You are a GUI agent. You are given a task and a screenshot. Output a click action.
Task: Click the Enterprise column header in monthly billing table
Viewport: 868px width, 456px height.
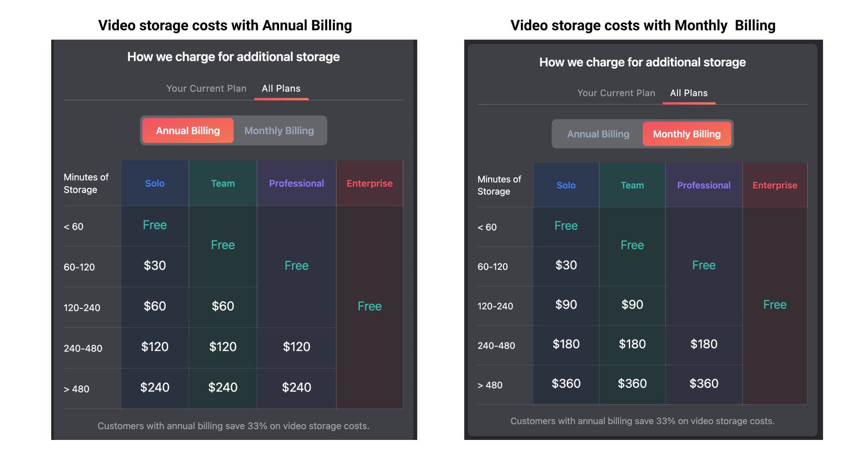click(775, 185)
